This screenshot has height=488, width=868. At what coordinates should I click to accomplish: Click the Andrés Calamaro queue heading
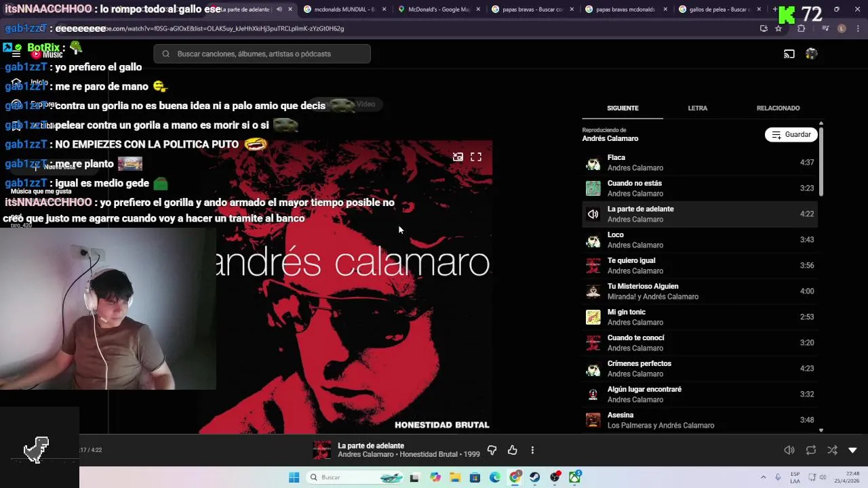coord(610,138)
